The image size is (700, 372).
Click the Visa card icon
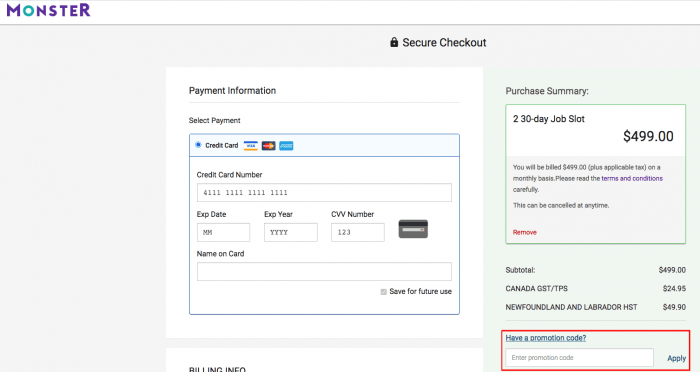tap(250, 146)
